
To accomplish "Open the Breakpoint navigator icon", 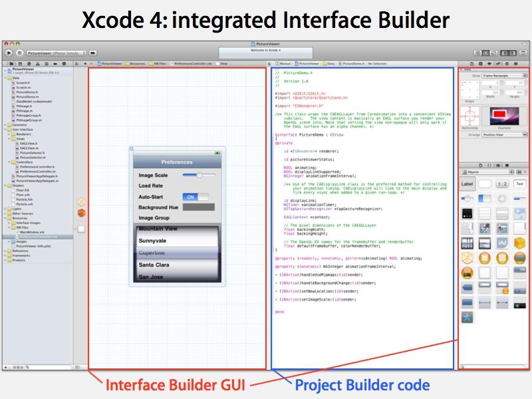I will pyautogui.click(x=55, y=64).
